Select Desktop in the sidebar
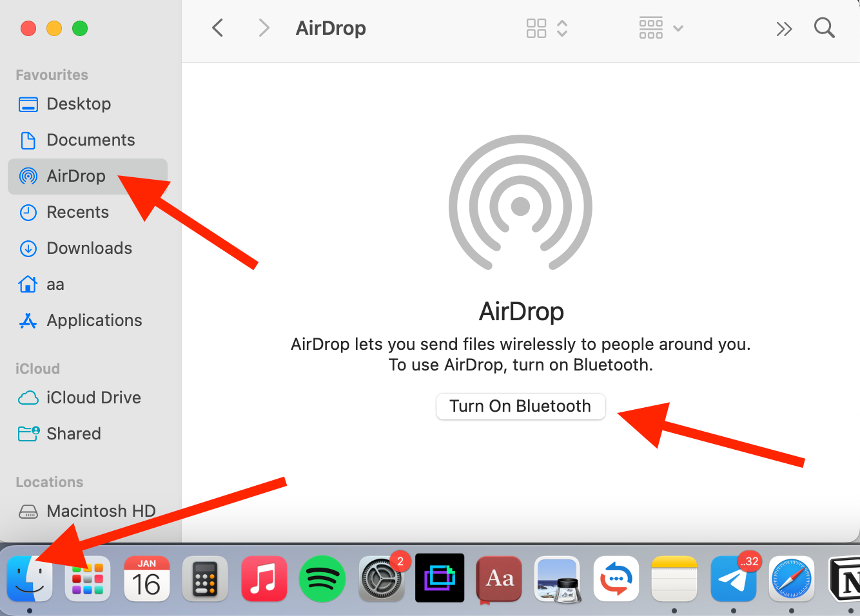Image resolution: width=860 pixels, height=616 pixels. [x=88, y=104]
